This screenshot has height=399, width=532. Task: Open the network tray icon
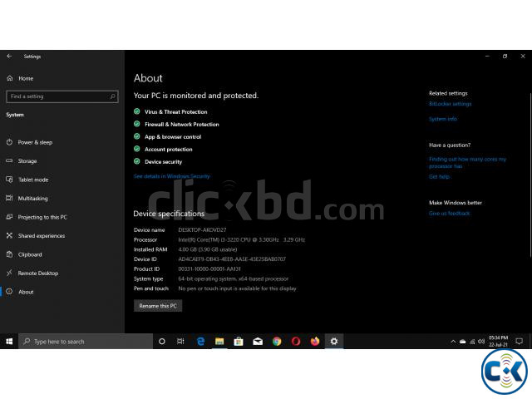tap(472, 342)
